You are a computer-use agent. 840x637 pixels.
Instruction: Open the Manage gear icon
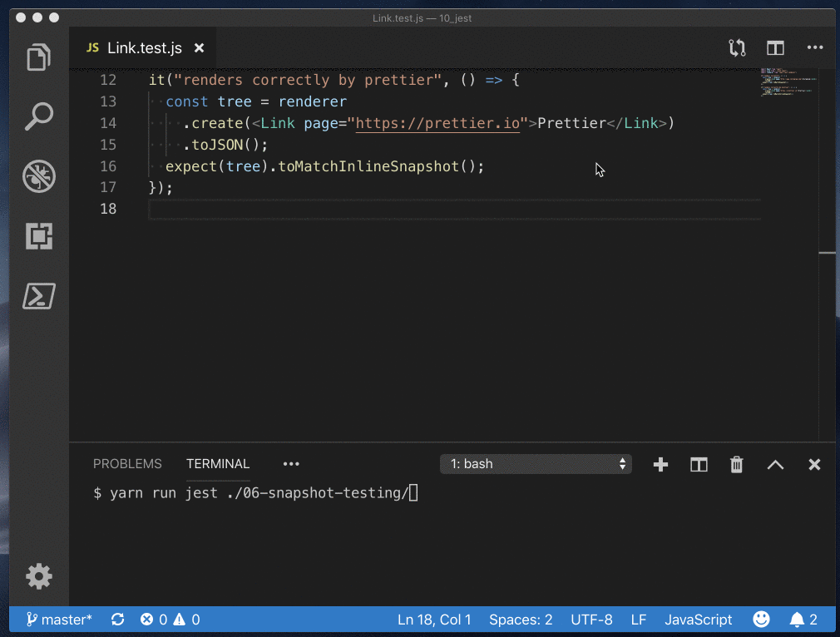click(x=38, y=575)
